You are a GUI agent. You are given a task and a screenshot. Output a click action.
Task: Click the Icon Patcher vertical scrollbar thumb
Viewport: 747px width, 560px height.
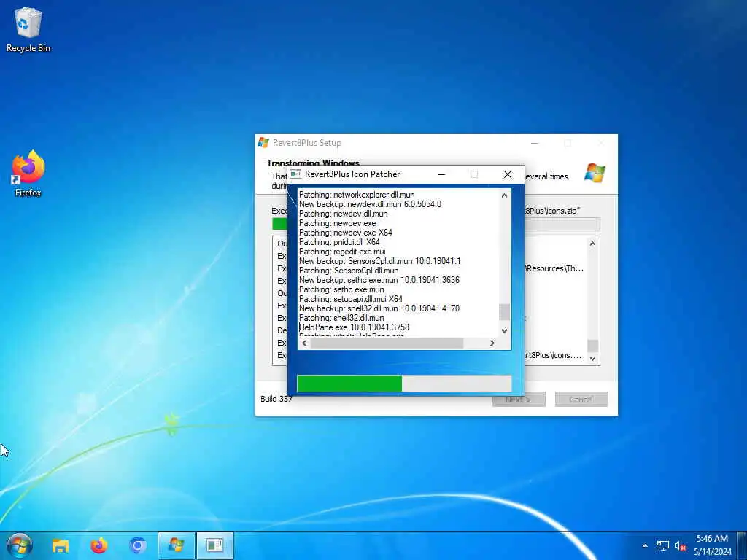click(505, 312)
